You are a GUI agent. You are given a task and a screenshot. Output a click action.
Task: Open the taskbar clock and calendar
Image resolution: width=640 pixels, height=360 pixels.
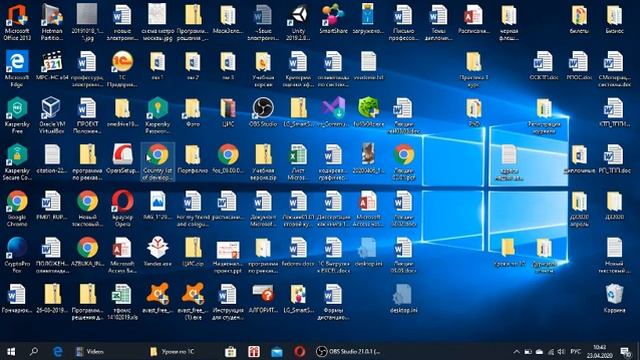[600, 351]
